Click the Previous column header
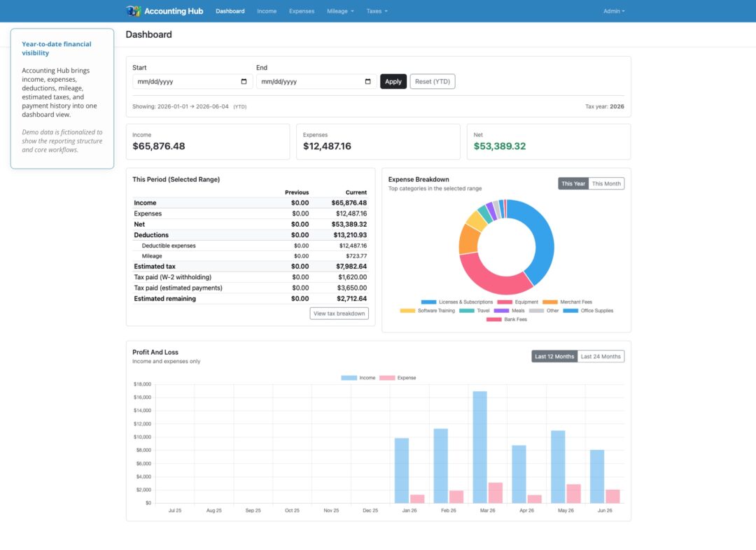The image size is (756, 550). point(297,192)
